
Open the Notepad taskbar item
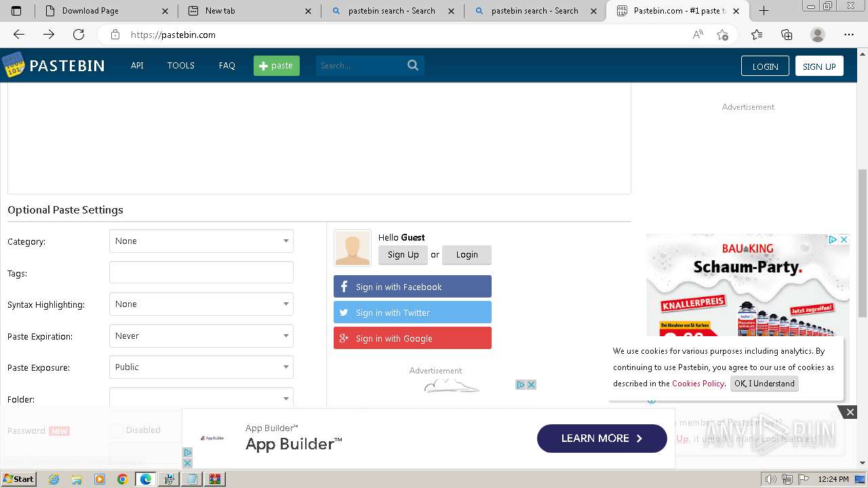point(192,479)
